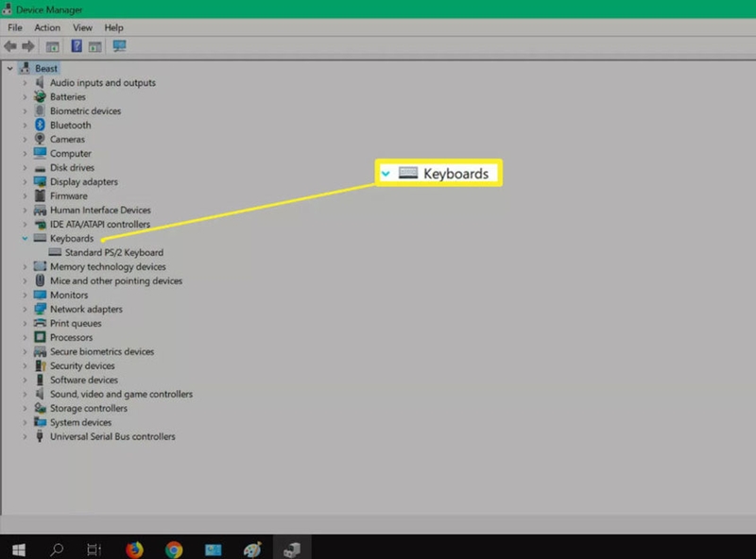Click the Disk drives icon
Screen dimensions: 756x559
[40, 168]
